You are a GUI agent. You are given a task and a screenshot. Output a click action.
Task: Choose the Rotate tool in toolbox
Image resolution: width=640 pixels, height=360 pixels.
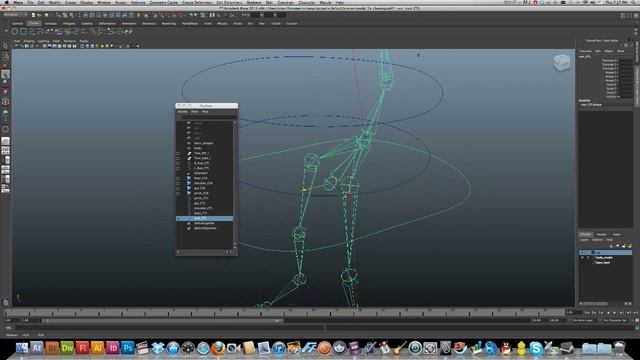click(5, 82)
